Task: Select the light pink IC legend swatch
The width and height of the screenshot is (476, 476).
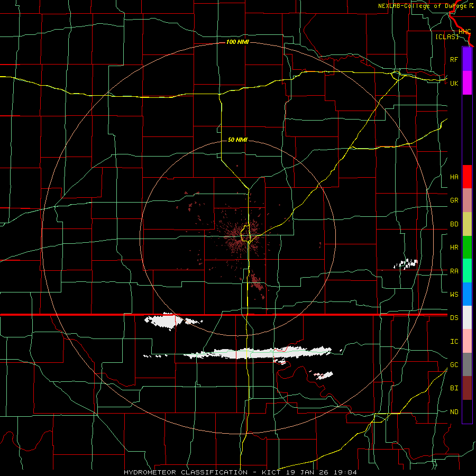Action: (x=467, y=341)
